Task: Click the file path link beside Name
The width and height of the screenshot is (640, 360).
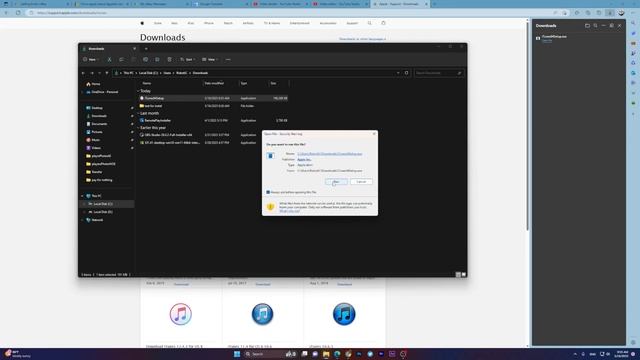Action: click(x=329, y=154)
